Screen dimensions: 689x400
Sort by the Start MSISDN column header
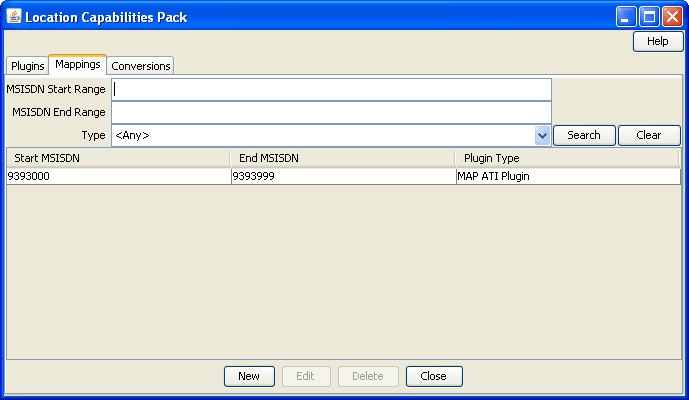tap(118, 158)
